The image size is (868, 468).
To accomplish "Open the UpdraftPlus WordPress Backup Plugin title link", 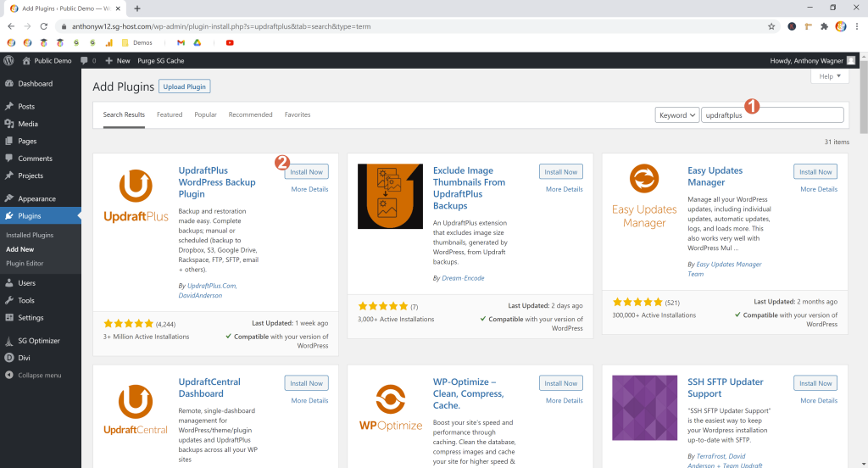I will coord(217,182).
